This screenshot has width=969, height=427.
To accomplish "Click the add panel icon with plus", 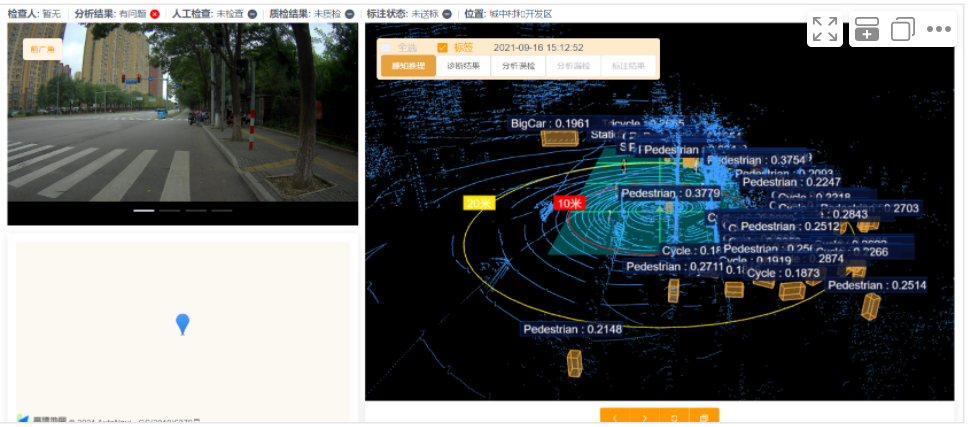I will click(867, 29).
